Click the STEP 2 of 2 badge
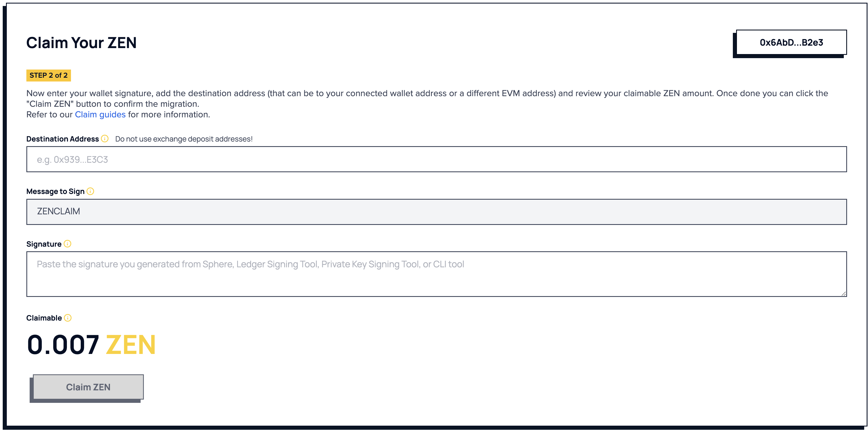Viewport: 868px width, 433px height. tap(48, 76)
